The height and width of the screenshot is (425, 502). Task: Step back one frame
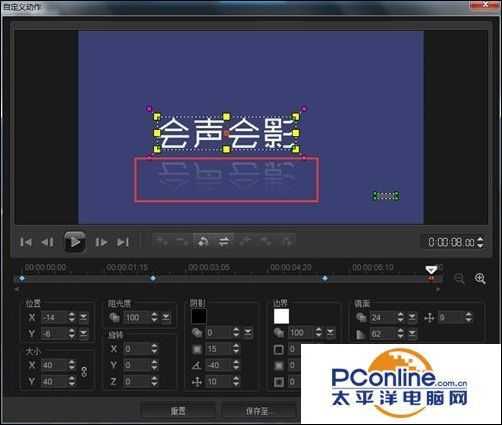coord(48,242)
